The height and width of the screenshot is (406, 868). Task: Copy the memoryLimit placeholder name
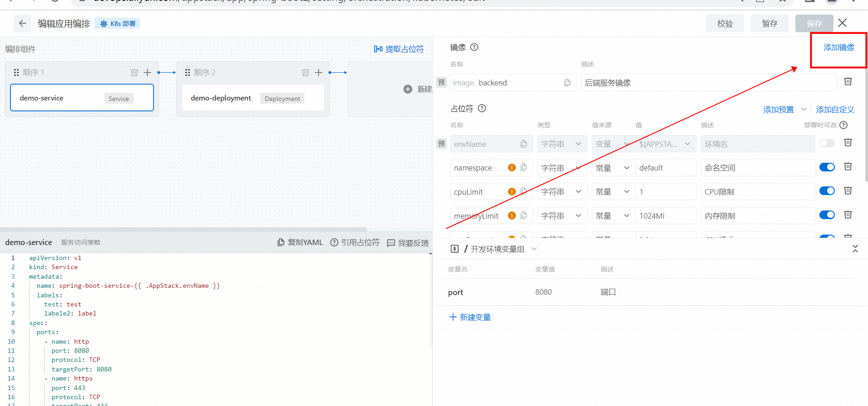[x=524, y=216]
